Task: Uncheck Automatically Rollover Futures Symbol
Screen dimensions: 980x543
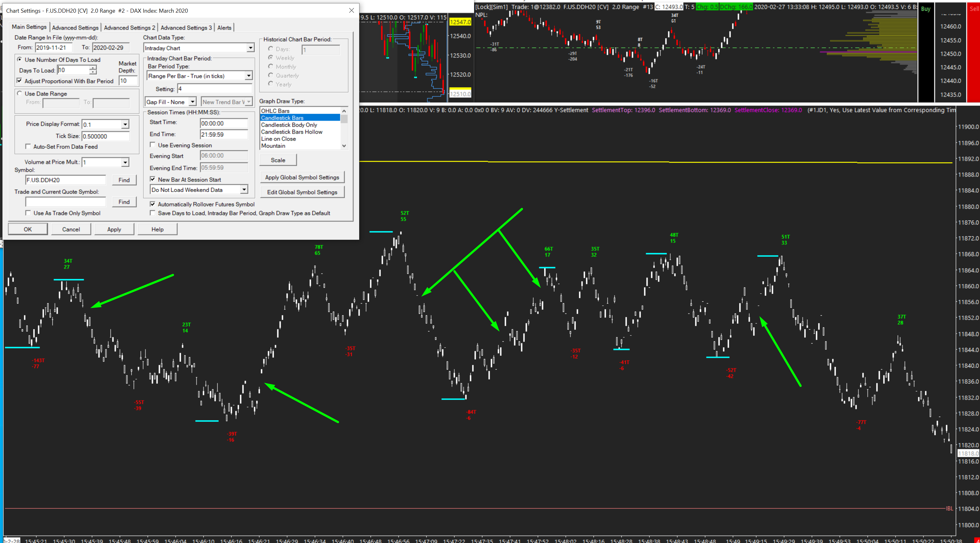Action: [153, 204]
